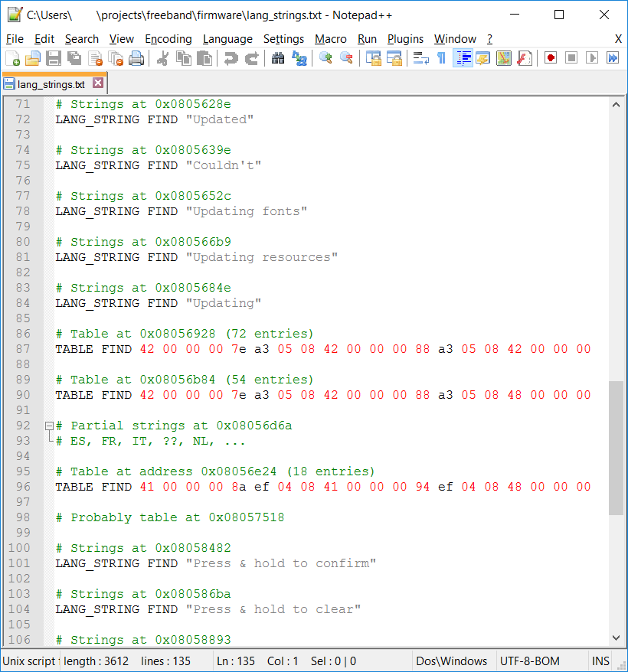Close the document with the menu bar X
Viewport: 628px width, 672px height.
pyautogui.click(x=618, y=39)
